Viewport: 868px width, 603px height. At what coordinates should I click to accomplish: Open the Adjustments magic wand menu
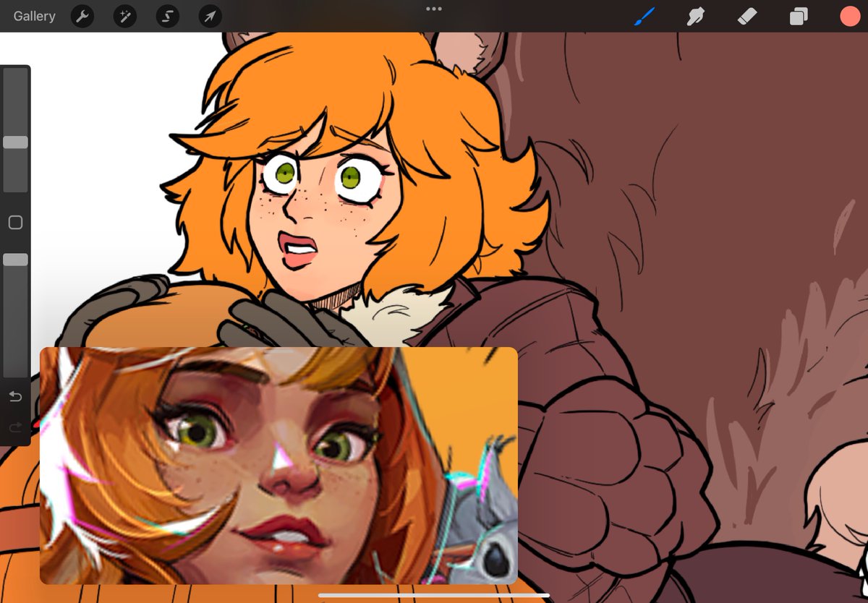(x=124, y=16)
